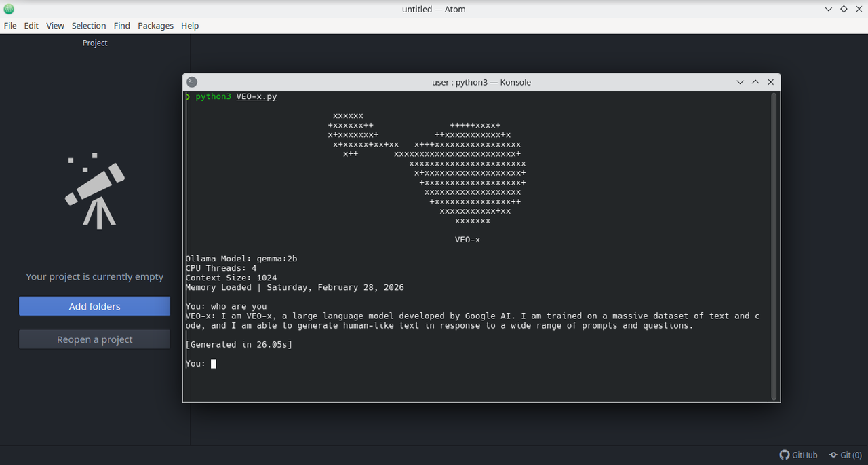Open the Selection menu in Atom

click(x=89, y=26)
